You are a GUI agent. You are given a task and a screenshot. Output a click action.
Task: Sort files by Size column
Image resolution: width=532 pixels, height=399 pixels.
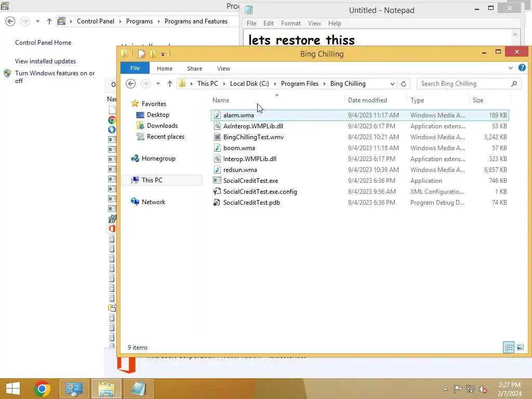tap(490, 100)
